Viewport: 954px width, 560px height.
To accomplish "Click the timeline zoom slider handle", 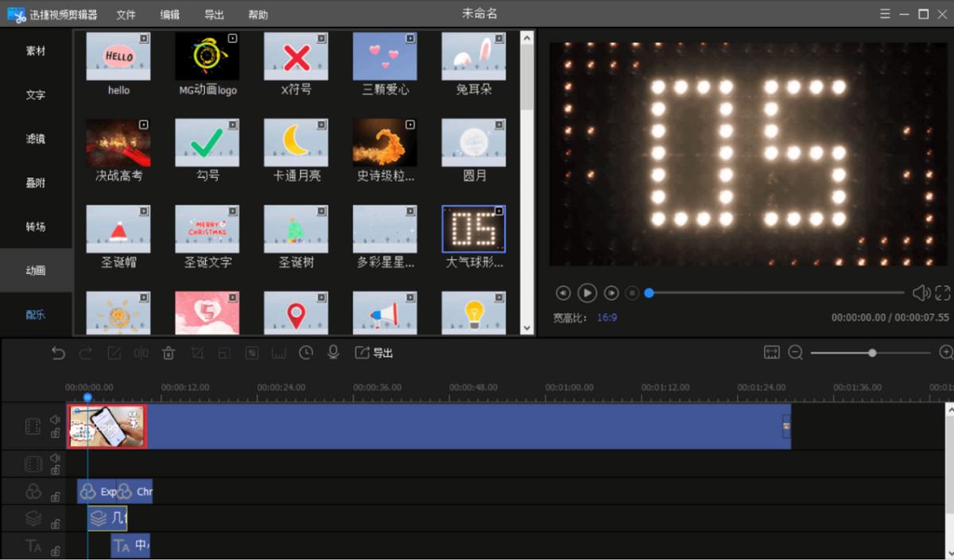I will [872, 353].
